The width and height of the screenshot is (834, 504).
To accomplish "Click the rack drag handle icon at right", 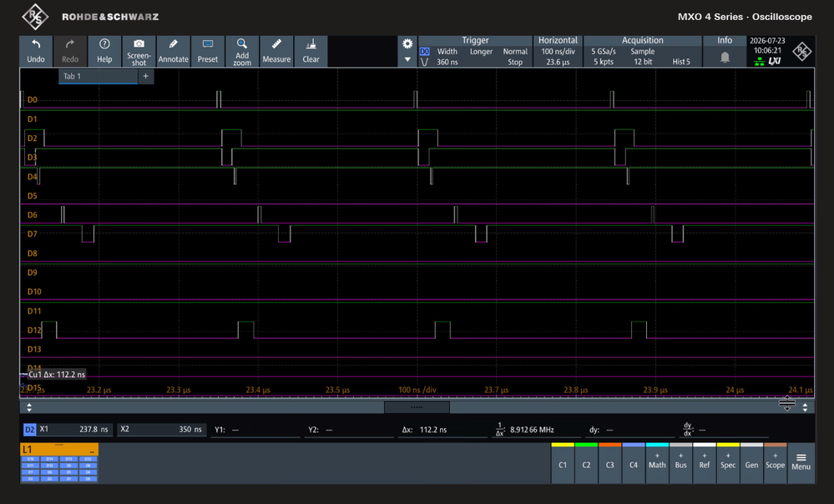I will coord(787,404).
